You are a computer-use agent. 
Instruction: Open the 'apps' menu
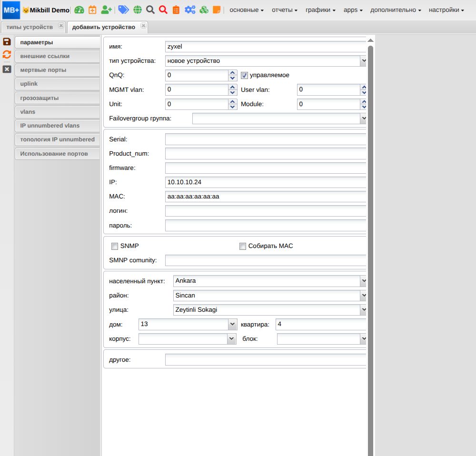[x=353, y=10]
